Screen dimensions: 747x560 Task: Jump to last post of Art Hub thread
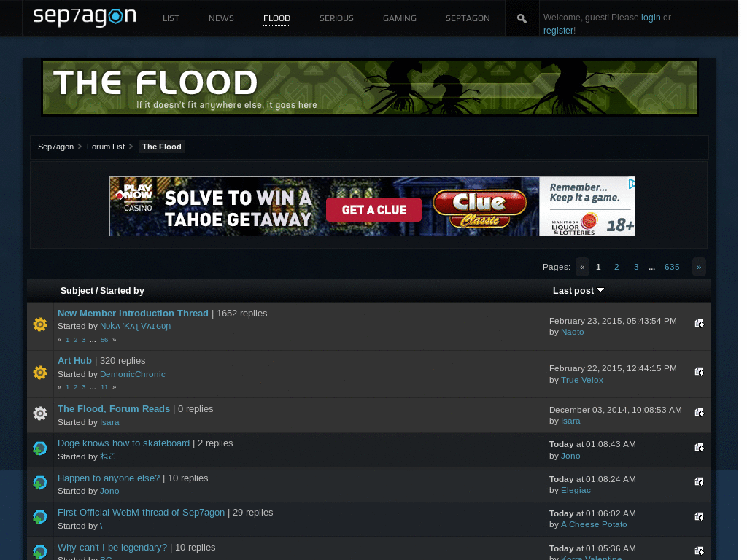(699, 371)
